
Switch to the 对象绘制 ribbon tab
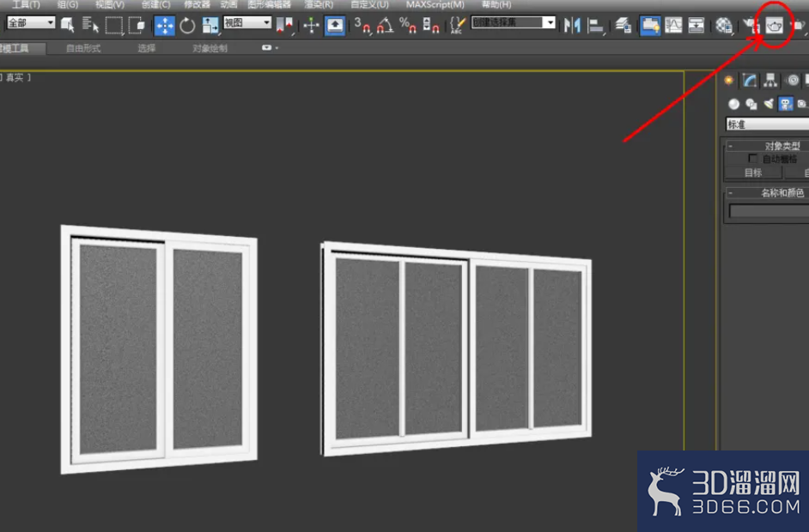pos(210,48)
